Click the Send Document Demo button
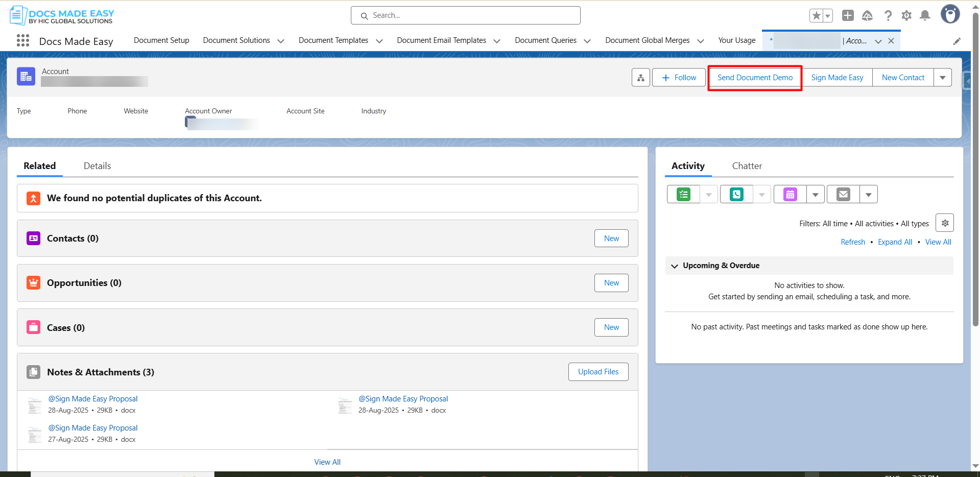Screen dimensions: 980x477 click(x=755, y=78)
